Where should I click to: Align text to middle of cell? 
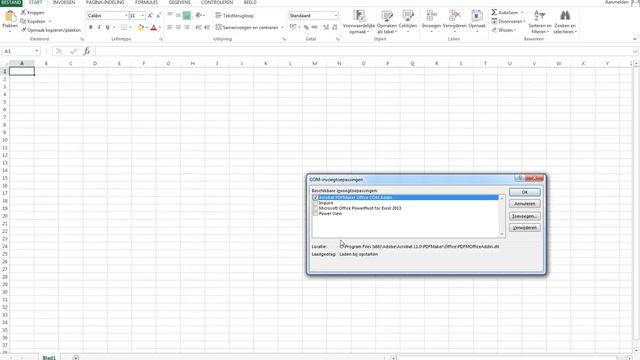(x=178, y=16)
